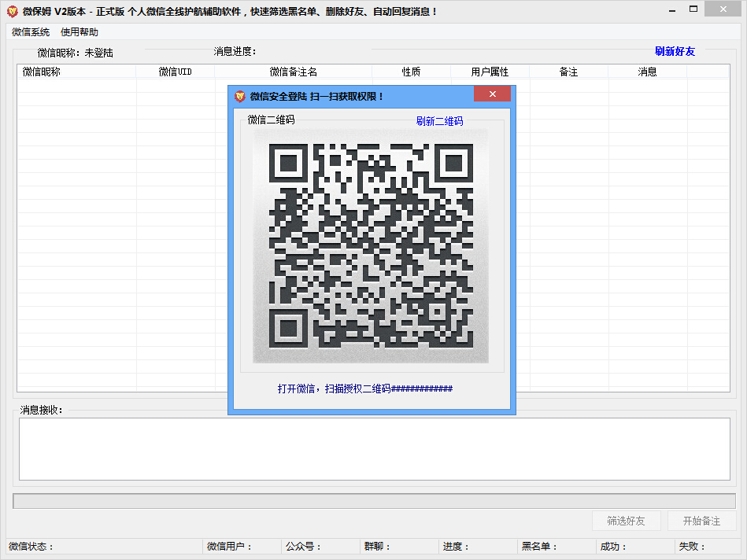Click the lion logo in the title bar
The height and width of the screenshot is (560, 747).
click(x=11, y=9)
